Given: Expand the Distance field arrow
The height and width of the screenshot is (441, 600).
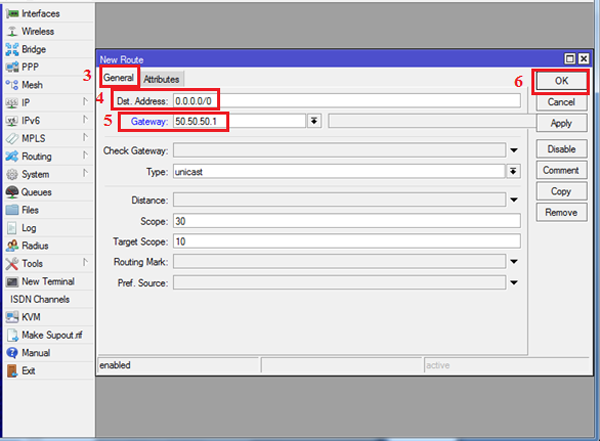Looking at the screenshot, I should 514,200.
